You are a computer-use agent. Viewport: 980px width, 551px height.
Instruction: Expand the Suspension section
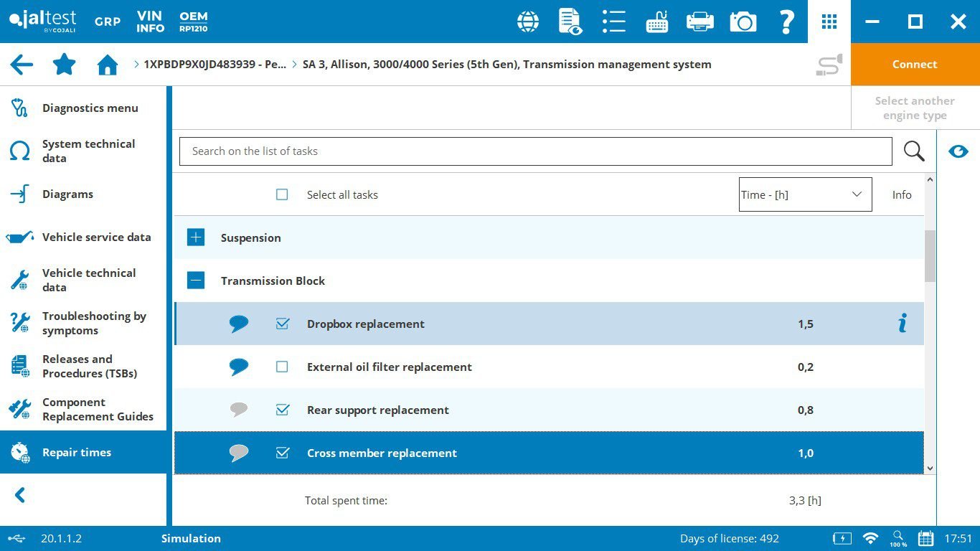pyautogui.click(x=196, y=237)
